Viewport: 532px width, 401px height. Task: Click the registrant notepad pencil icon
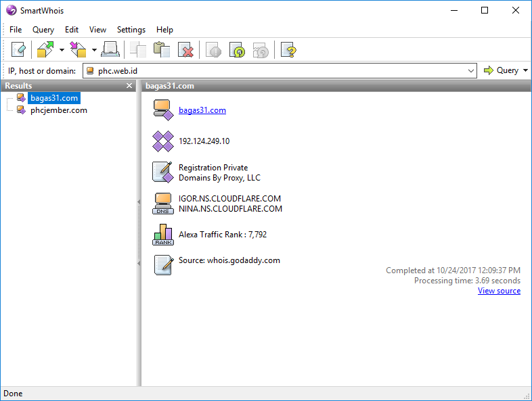pos(163,172)
